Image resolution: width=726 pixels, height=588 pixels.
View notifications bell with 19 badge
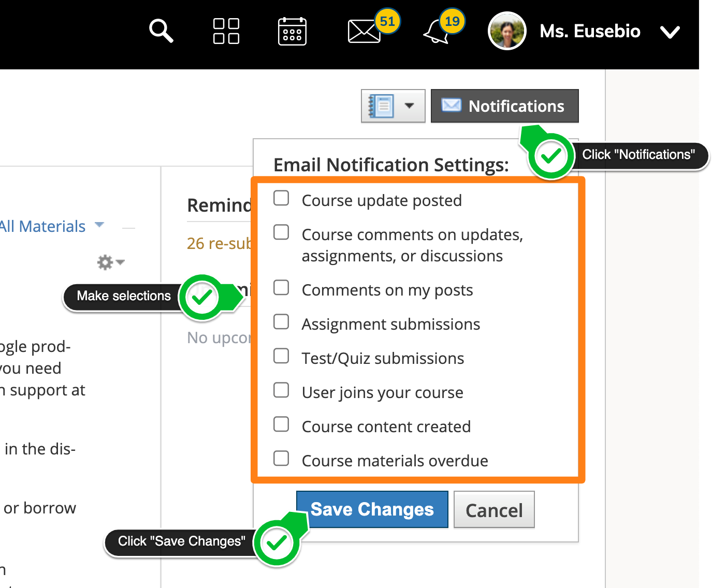coord(436,32)
